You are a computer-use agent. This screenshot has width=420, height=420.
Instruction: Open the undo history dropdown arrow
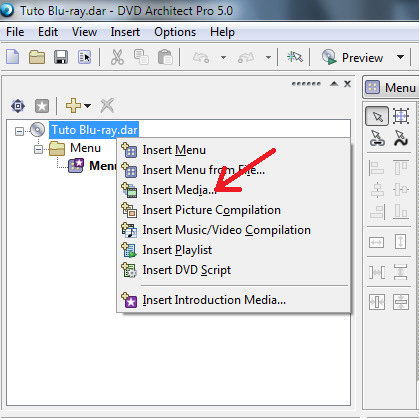223,57
